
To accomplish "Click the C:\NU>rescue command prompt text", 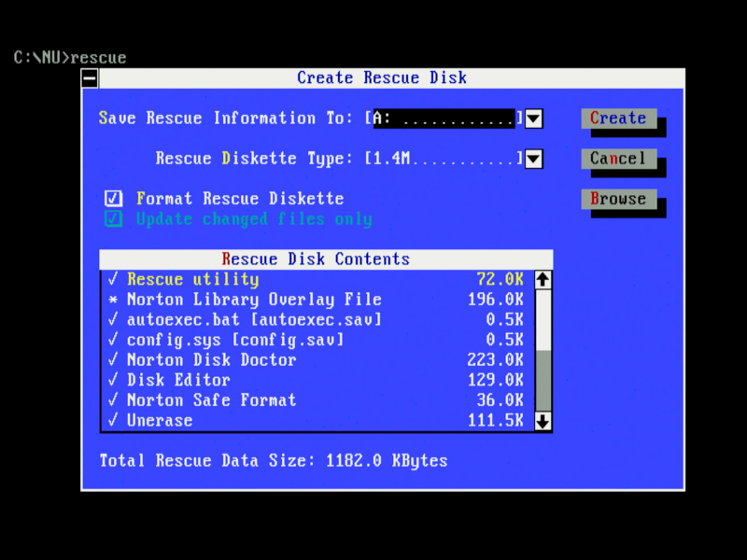I will (x=70, y=58).
